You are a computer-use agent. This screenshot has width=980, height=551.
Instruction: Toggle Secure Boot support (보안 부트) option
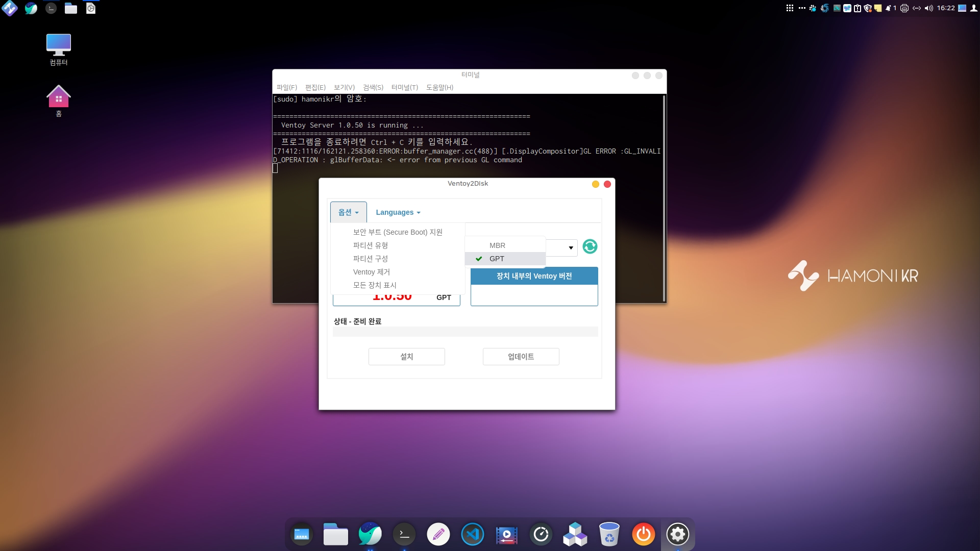click(x=397, y=232)
